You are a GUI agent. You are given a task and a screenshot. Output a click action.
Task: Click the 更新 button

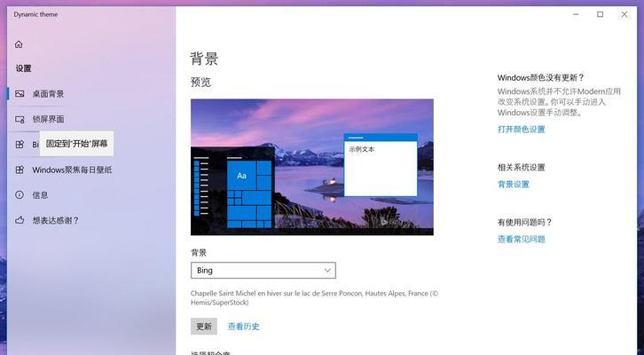point(204,327)
